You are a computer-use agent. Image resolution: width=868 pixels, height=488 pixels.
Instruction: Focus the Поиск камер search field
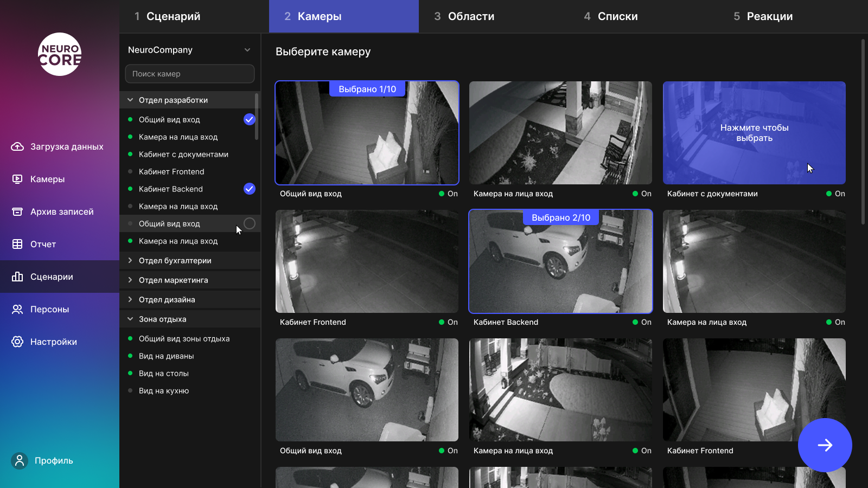coord(190,74)
